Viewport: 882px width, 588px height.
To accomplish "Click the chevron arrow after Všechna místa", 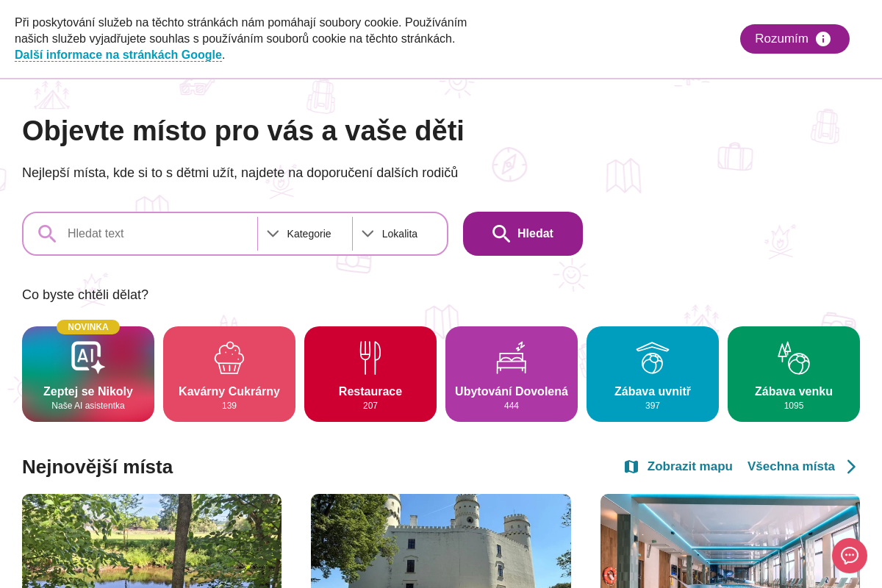I will click(851, 467).
